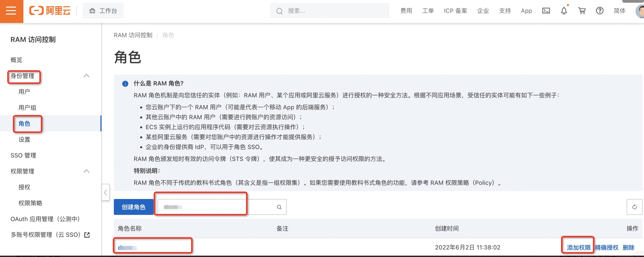This screenshot has width=644, height=257.
Task: Click the 创建角色 button
Action: coord(133,207)
